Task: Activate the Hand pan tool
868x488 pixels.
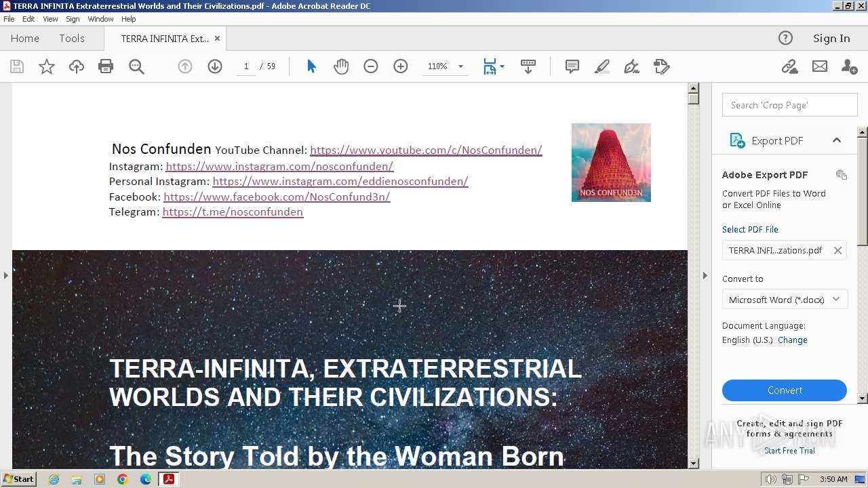Action: click(341, 66)
